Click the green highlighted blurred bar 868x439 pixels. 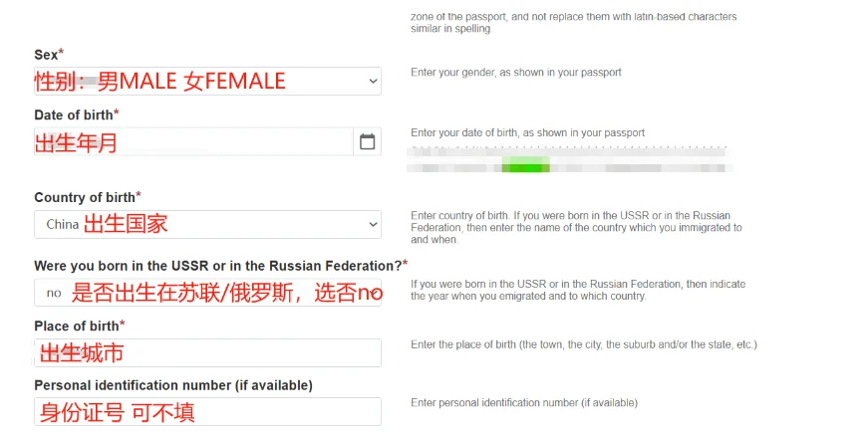coord(525,165)
